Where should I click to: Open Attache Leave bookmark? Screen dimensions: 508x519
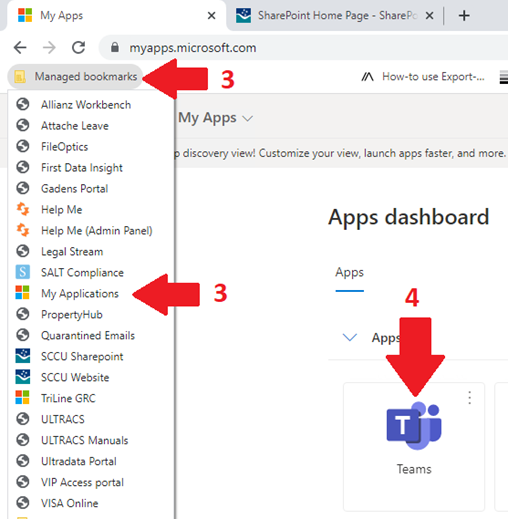91,126
